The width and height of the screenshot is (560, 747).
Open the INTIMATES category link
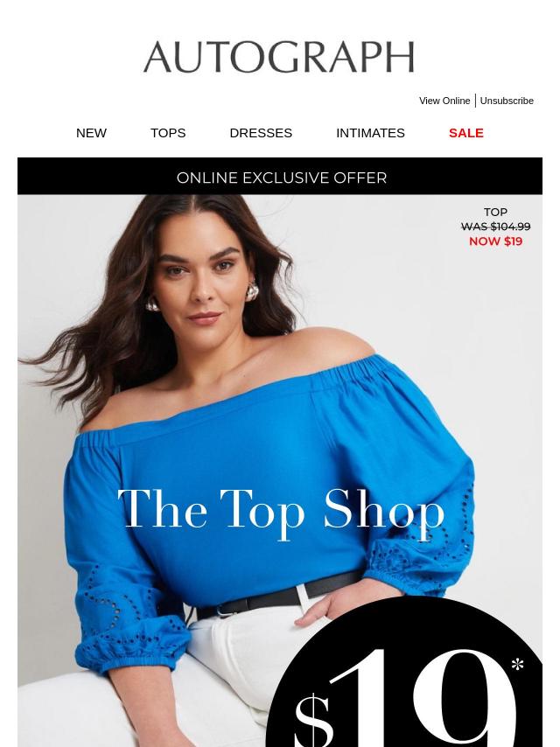coord(370,133)
